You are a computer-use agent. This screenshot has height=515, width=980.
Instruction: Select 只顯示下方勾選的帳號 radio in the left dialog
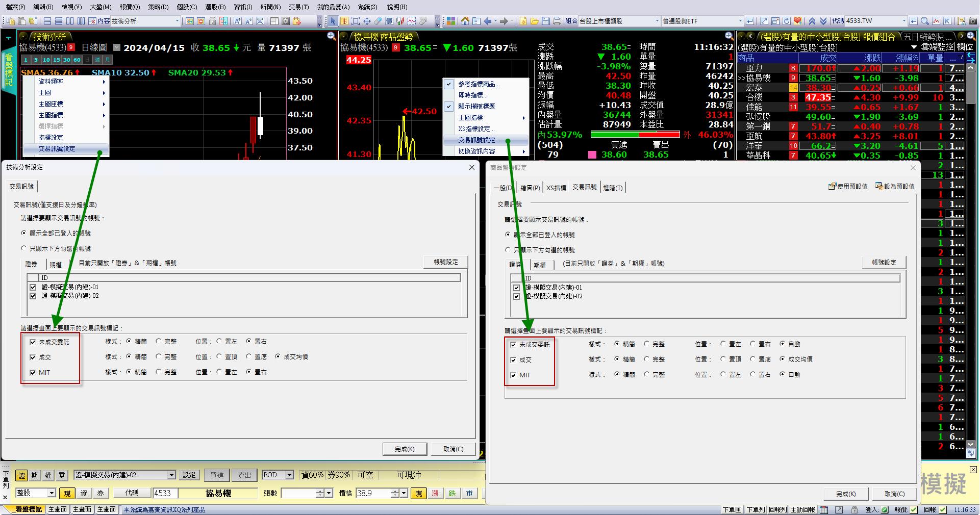[x=23, y=248]
